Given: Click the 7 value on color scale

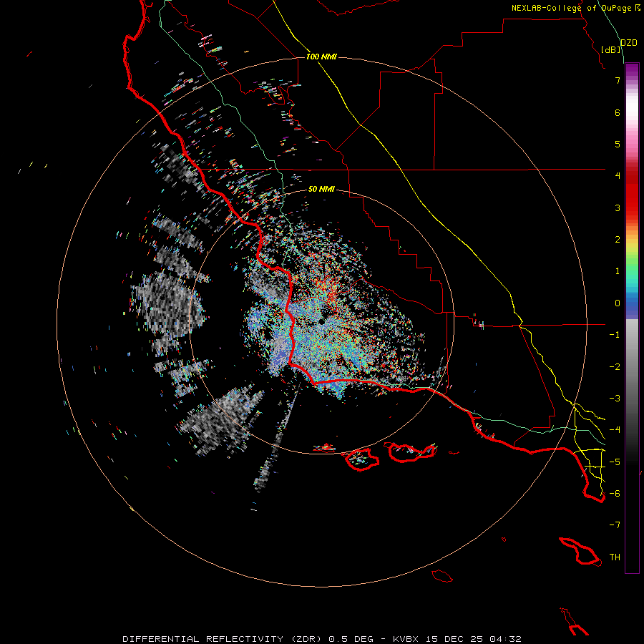Looking at the screenshot, I should pyautogui.click(x=618, y=80).
